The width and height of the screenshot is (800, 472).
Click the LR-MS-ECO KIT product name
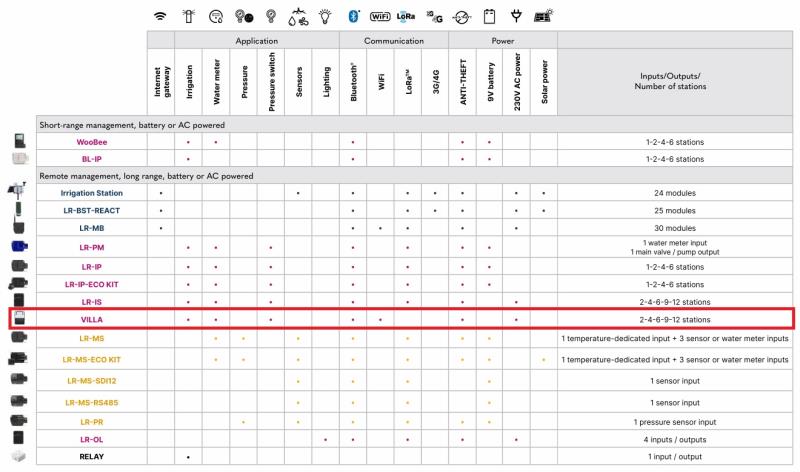92,358
